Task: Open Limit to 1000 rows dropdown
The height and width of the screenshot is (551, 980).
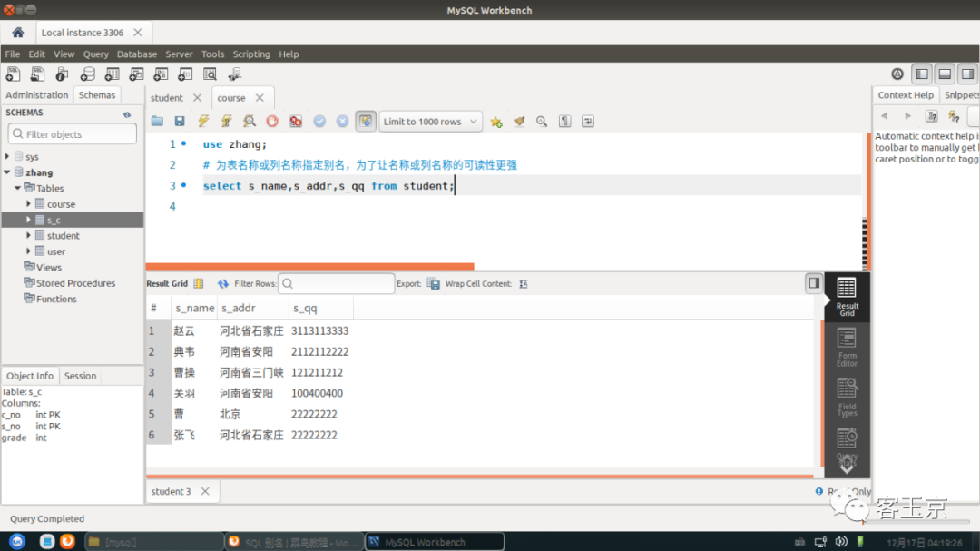Action: [431, 122]
